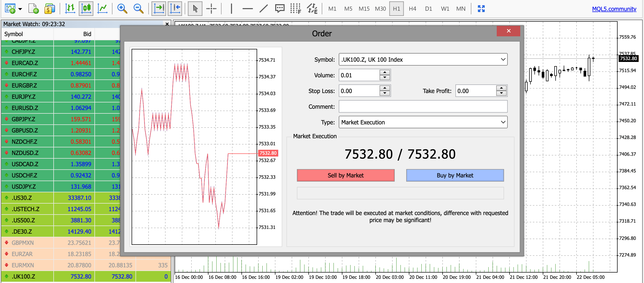Switch to Line Chart display
This screenshot has width=644, height=283.
coord(102,9)
